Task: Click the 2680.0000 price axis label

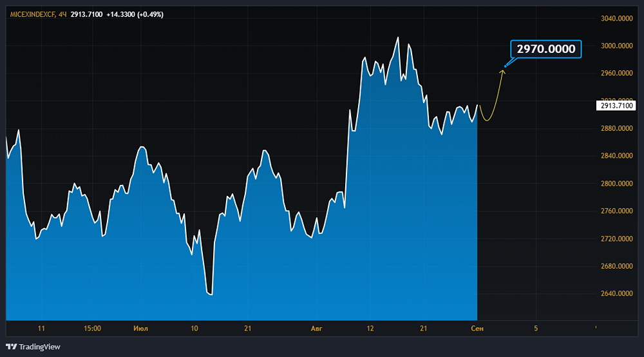Action: 616,266
